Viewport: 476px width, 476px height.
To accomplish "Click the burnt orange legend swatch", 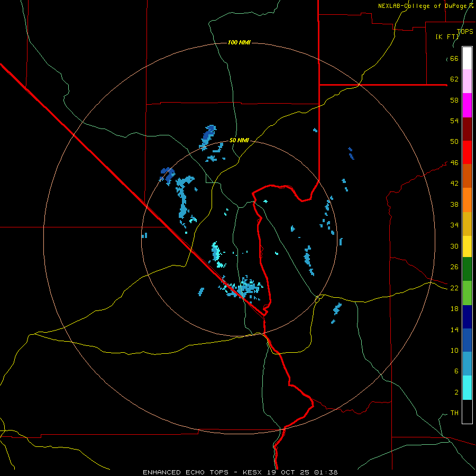I will tap(467, 176).
